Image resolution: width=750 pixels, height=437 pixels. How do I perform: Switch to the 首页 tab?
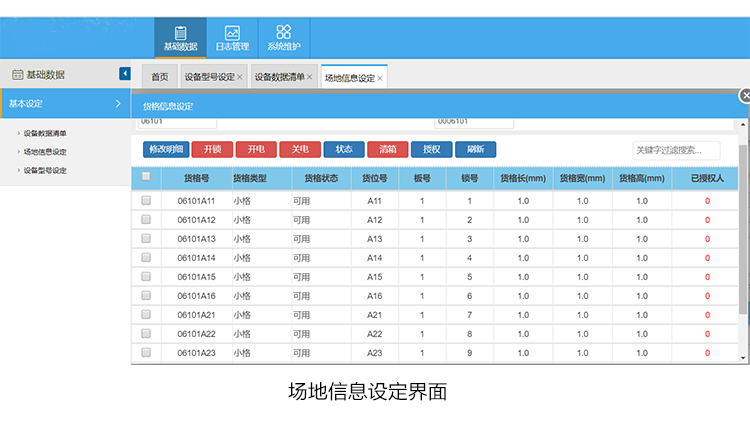[x=159, y=77]
